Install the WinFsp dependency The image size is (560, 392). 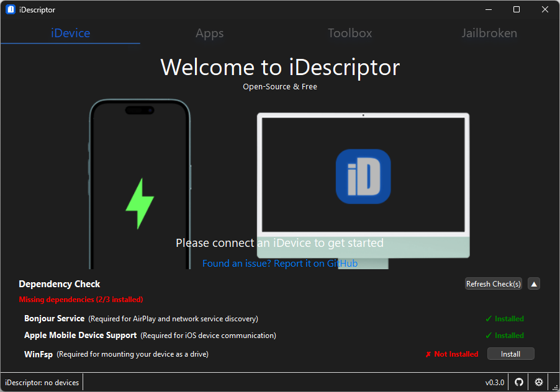click(510, 354)
